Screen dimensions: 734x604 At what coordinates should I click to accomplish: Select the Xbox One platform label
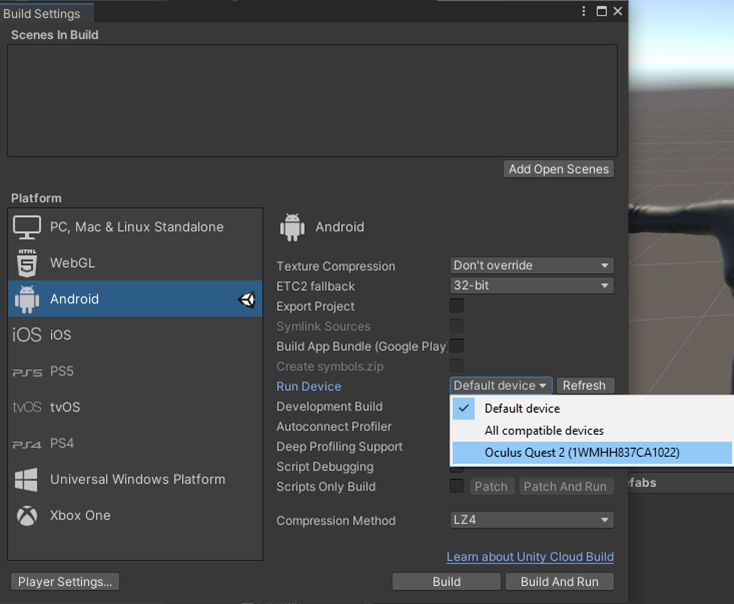80,516
